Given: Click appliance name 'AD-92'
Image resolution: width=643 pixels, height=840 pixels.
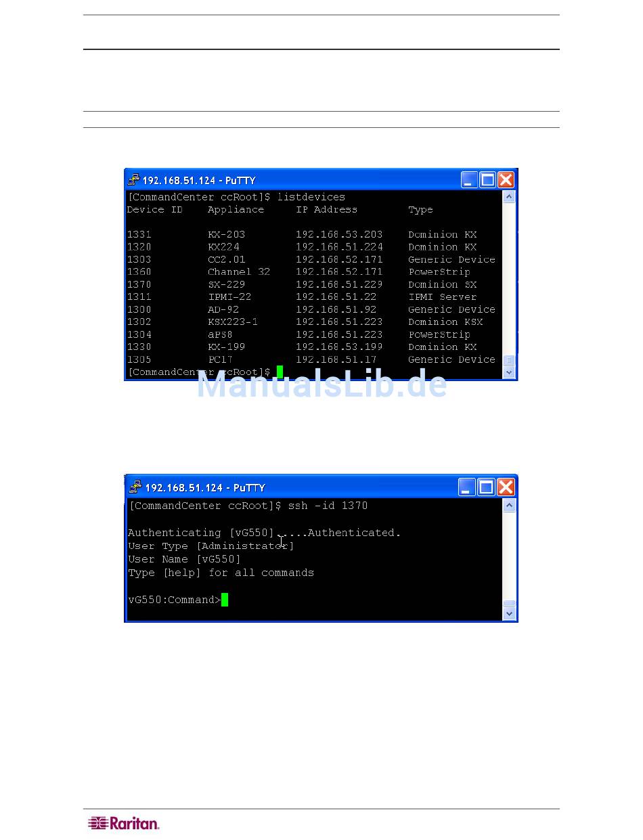Looking at the screenshot, I should pyautogui.click(x=223, y=309).
